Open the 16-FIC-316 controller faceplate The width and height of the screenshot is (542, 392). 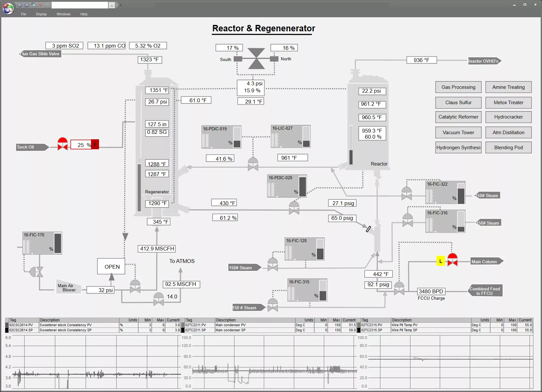pyautogui.click(x=445, y=221)
